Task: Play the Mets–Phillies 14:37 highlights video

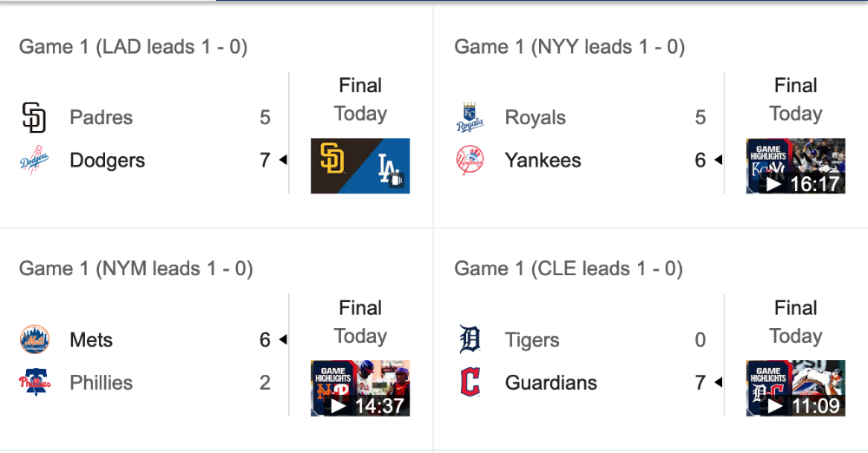Action: click(360, 388)
